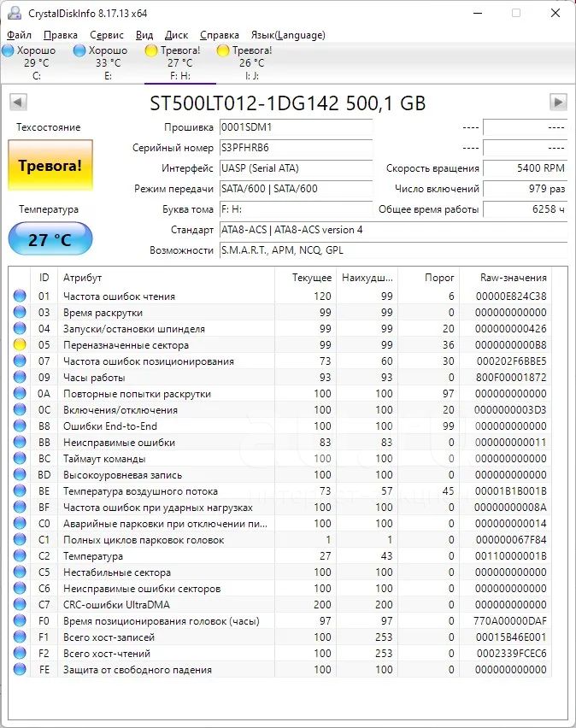Select raw value 800F00001872
The image size is (576, 728).
(x=510, y=378)
